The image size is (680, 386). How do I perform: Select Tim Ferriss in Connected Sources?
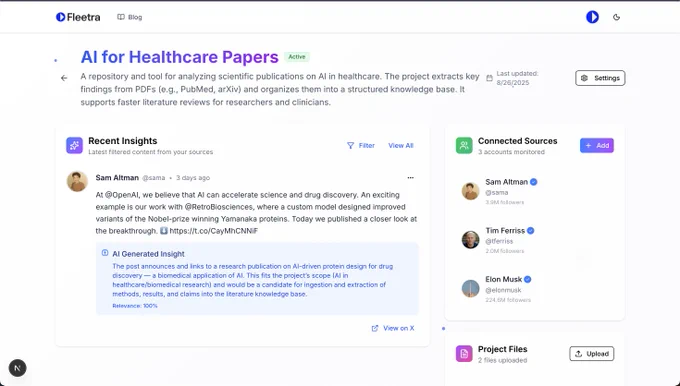click(x=535, y=240)
